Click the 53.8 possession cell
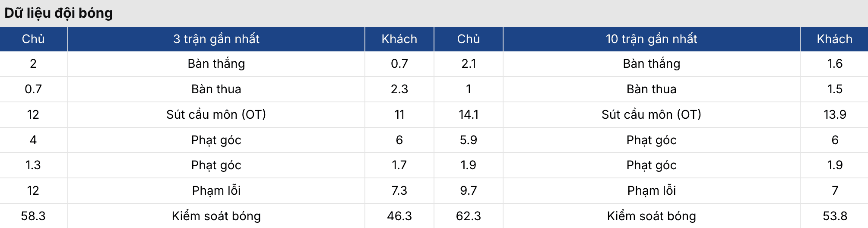The width and height of the screenshot is (868, 228). tap(834, 216)
